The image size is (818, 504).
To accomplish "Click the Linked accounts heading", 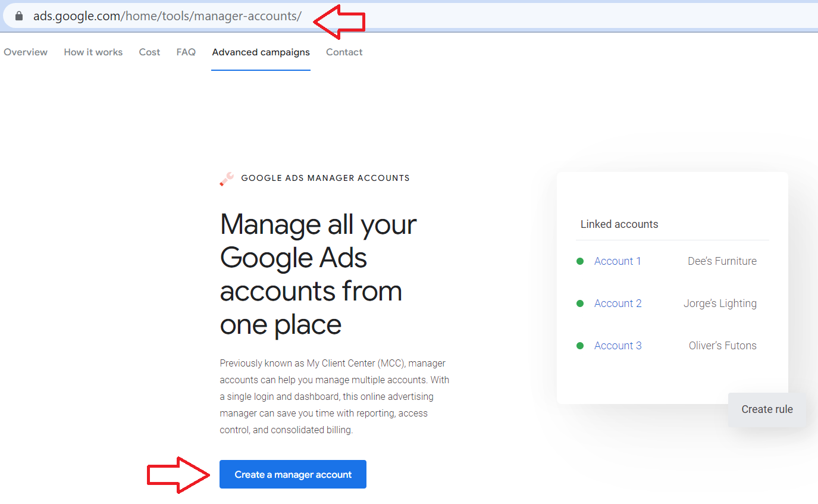I will pyautogui.click(x=619, y=224).
